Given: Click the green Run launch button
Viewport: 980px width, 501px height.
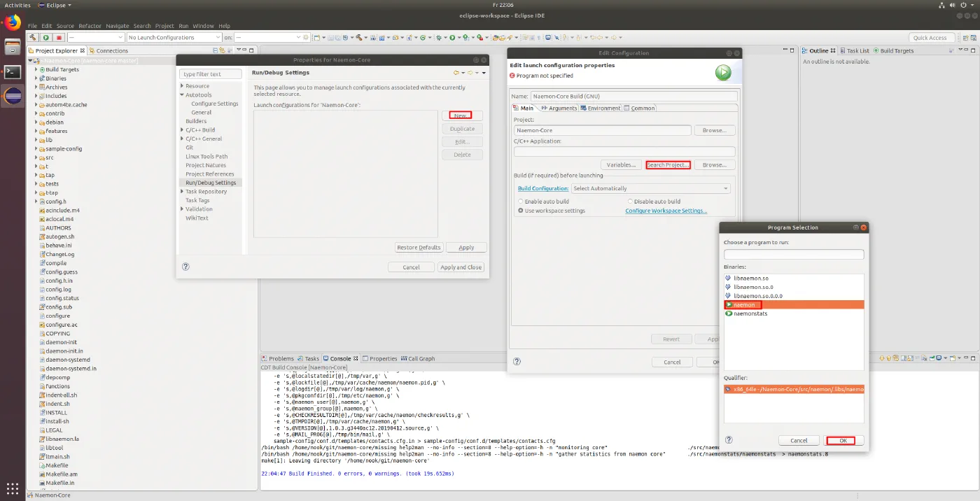Looking at the screenshot, I should tap(46, 37).
